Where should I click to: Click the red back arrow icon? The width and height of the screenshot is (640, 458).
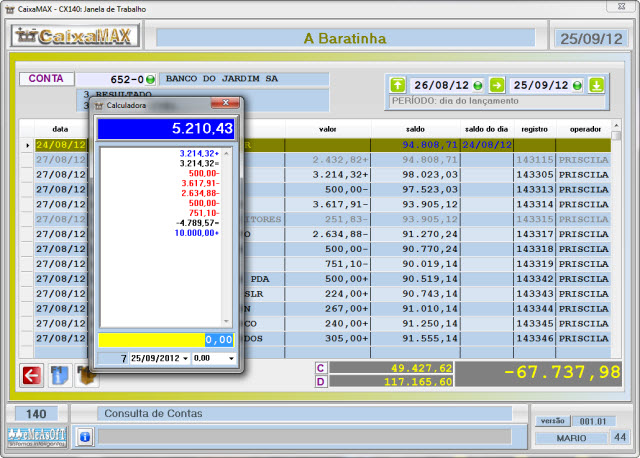(x=32, y=375)
